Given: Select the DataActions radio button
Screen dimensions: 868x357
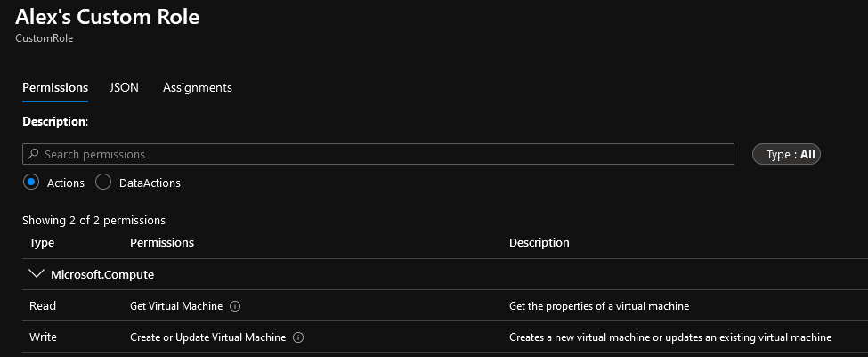Looking at the screenshot, I should click(x=103, y=183).
